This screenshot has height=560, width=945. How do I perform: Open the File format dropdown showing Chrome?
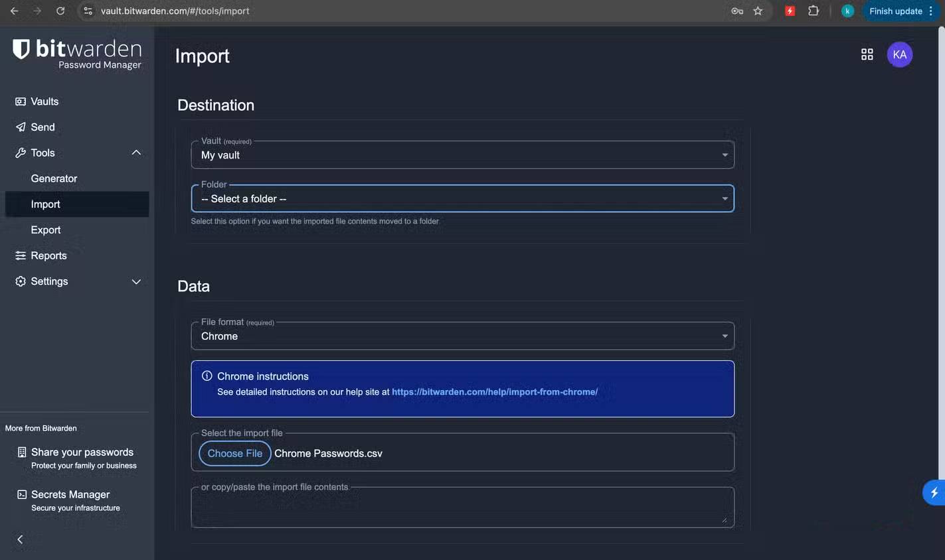[462, 336]
